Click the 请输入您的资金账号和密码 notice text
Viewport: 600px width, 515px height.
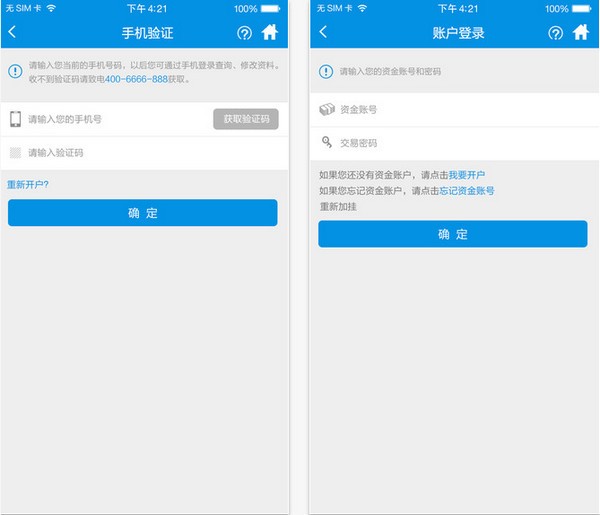pos(390,72)
